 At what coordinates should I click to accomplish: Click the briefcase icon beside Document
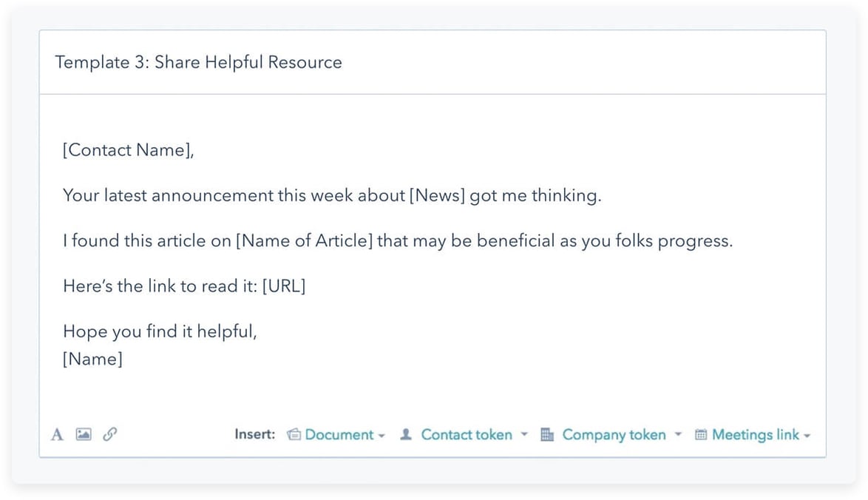click(294, 435)
